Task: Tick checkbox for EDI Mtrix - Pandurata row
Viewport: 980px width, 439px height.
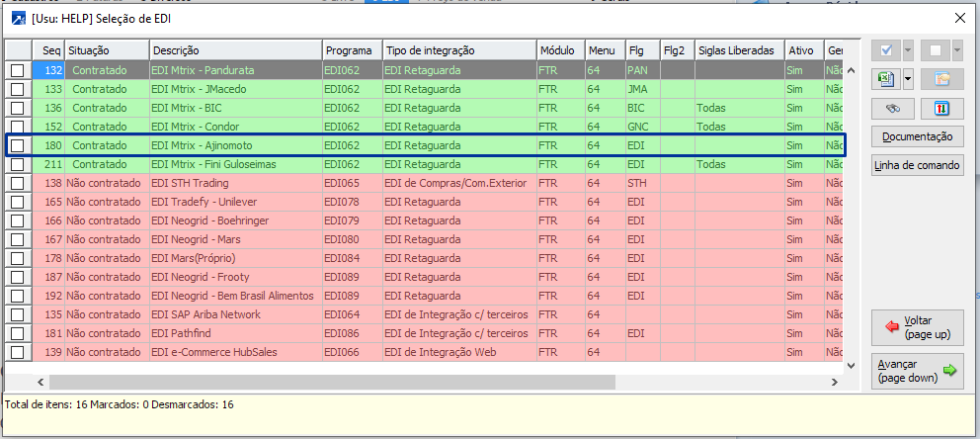Action: pos(18,70)
